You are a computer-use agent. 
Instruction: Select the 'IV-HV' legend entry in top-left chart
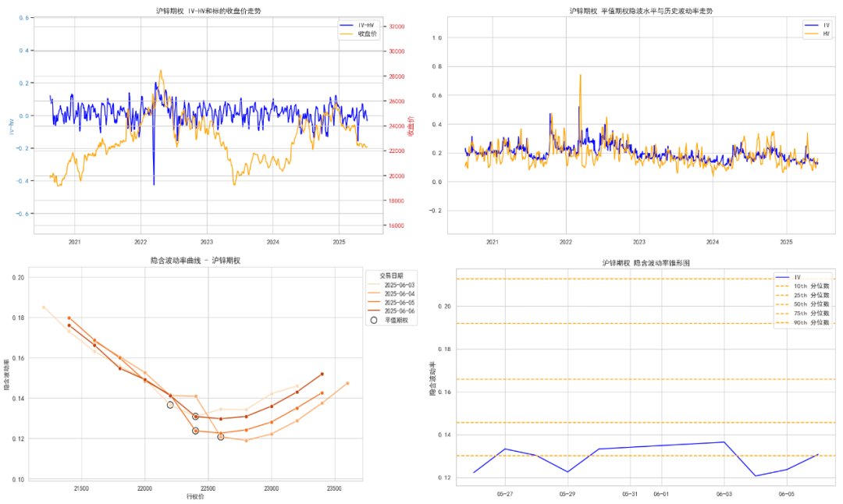358,25
